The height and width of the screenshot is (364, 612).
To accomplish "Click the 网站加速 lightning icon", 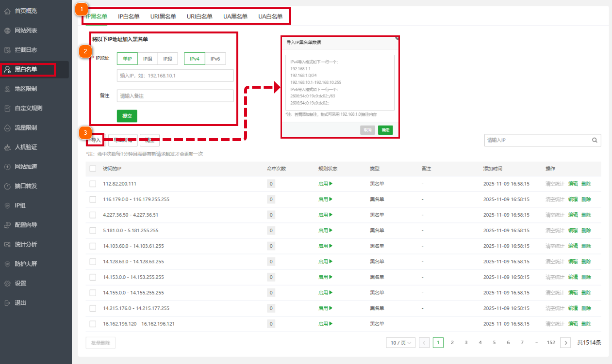I will click(7, 167).
